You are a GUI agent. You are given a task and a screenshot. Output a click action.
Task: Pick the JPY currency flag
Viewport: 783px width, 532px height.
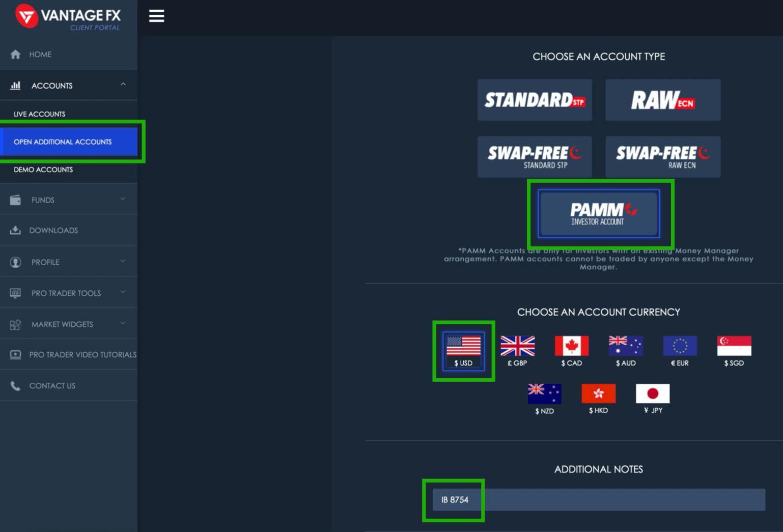[653, 394]
